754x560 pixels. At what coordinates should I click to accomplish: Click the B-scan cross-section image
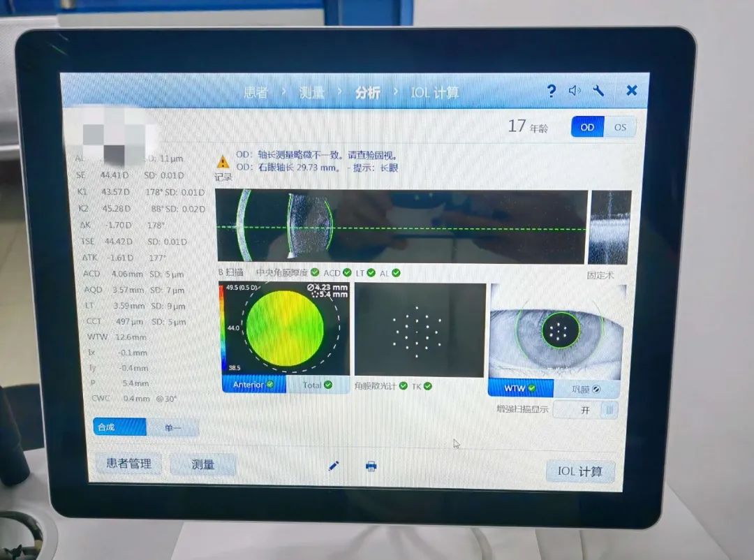coord(401,227)
